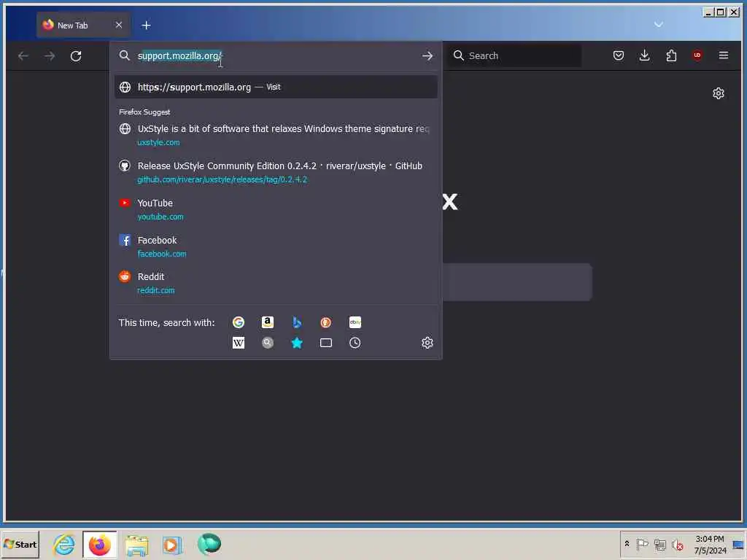Search this time with Bing
This screenshot has width=747, height=560.
(x=297, y=322)
